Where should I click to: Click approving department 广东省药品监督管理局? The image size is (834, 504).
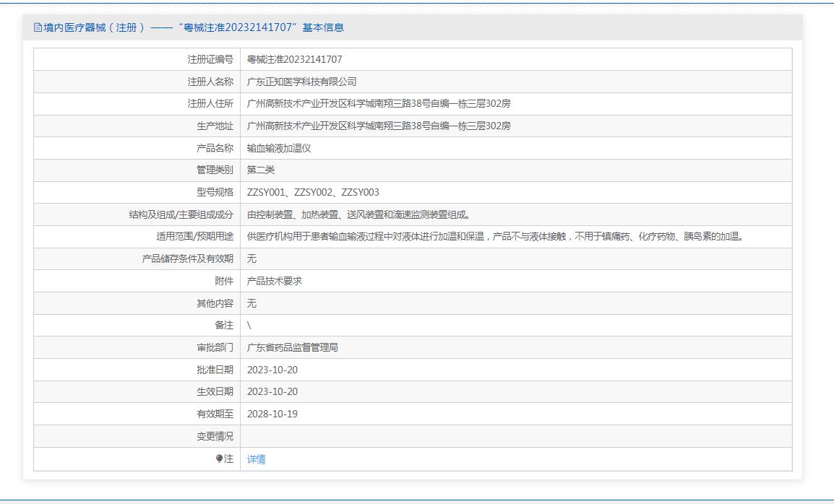pyautogui.click(x=293, y=348)
